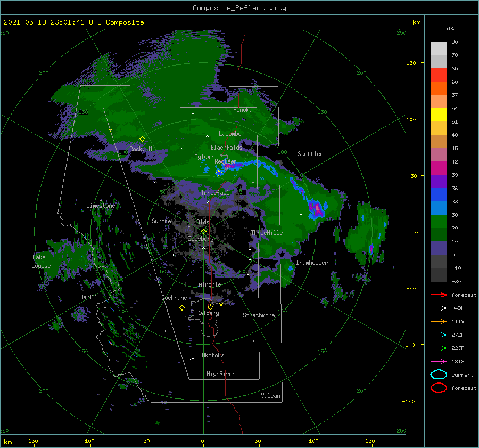
Task: Click the Banff label on map
Action: pyautogui.click(x=88, y=297)
